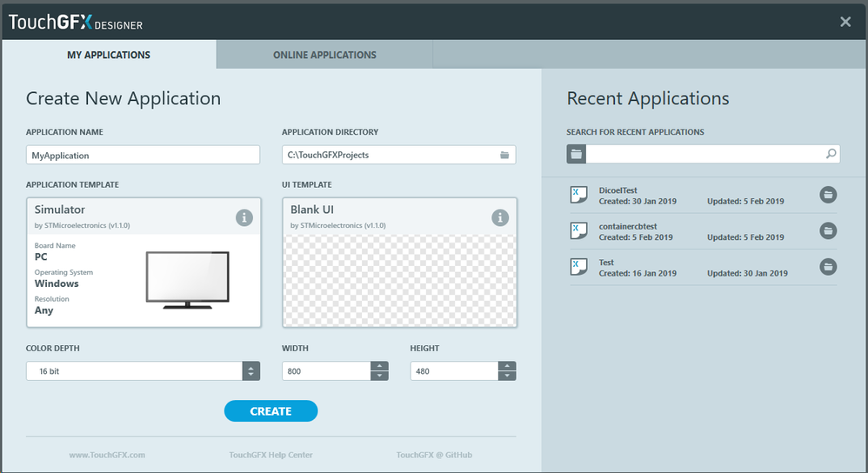
Task: Open info for Simulator application template
Action: pos(244,217)
